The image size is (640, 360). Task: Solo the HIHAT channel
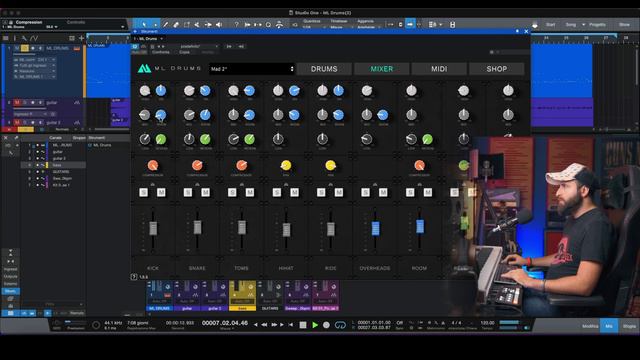pyautogui.click(x=277, y=192)
